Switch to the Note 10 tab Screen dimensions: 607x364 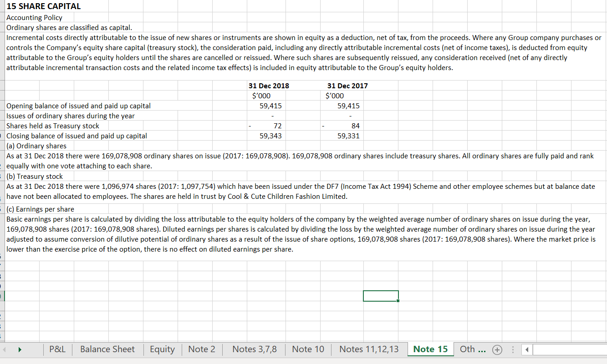tap(308, 349)
